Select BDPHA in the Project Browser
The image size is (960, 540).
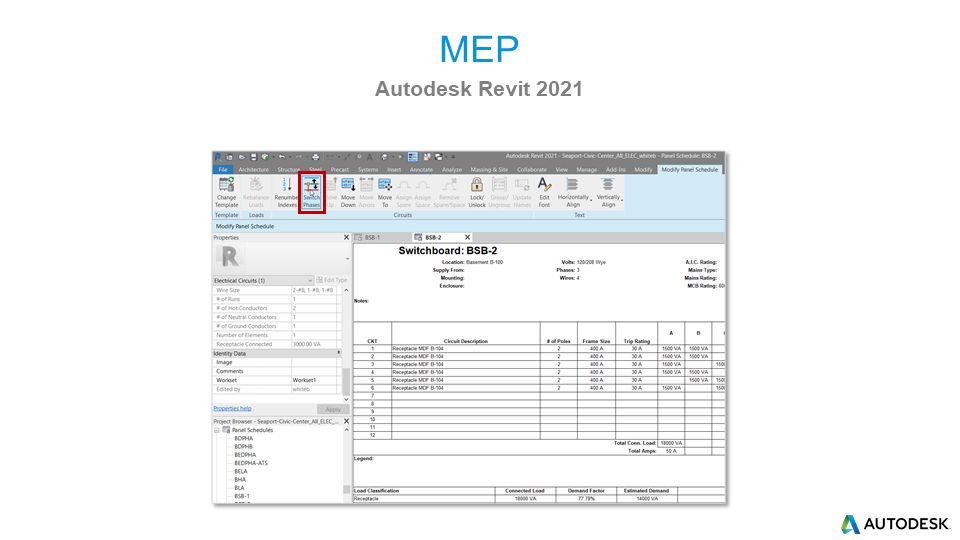pos(244,438)
